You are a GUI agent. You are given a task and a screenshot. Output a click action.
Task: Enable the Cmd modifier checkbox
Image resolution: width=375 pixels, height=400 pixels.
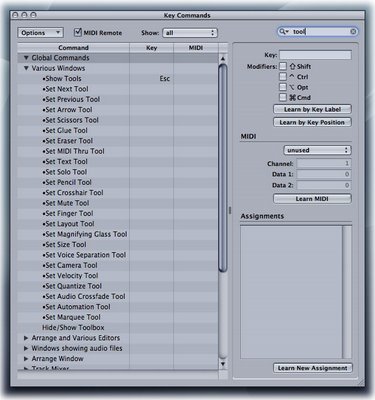(x=283, y=97)
